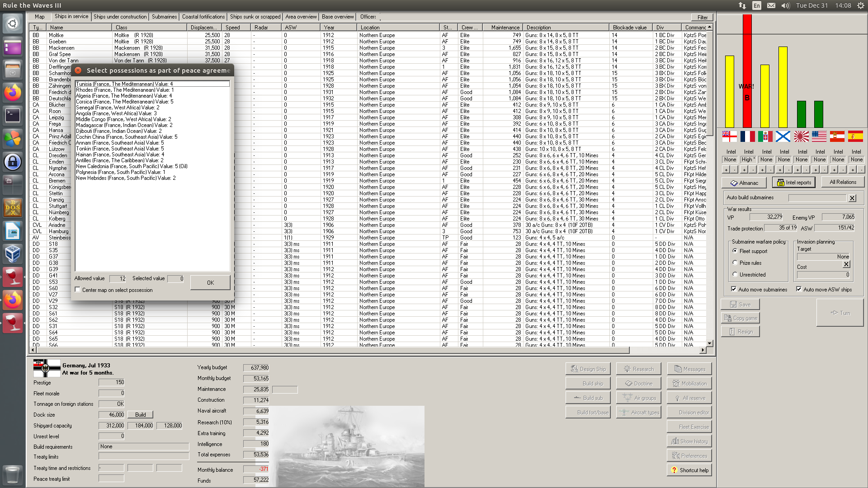Increase intel on France with plus
Screen dimensions: 868x488
point(744,170)
